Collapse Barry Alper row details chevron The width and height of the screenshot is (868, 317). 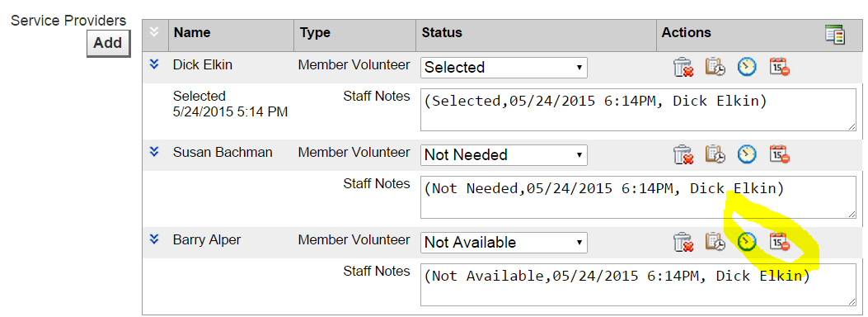pos(154,239)
